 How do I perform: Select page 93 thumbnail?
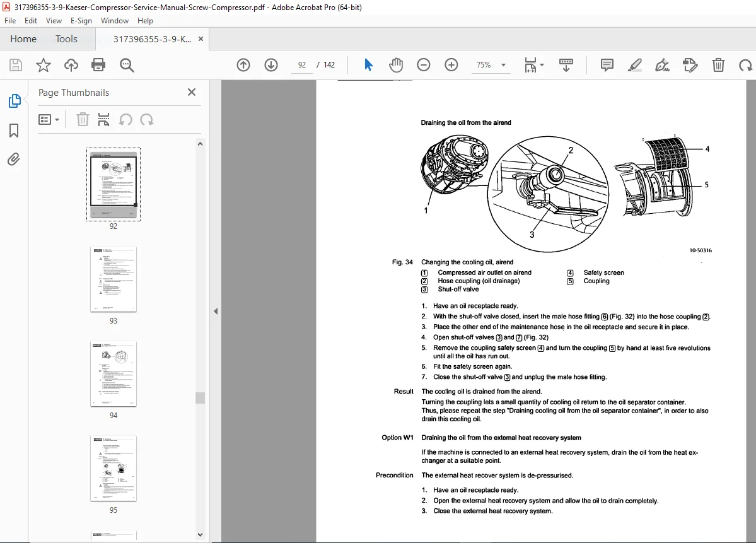click(113, 279)
